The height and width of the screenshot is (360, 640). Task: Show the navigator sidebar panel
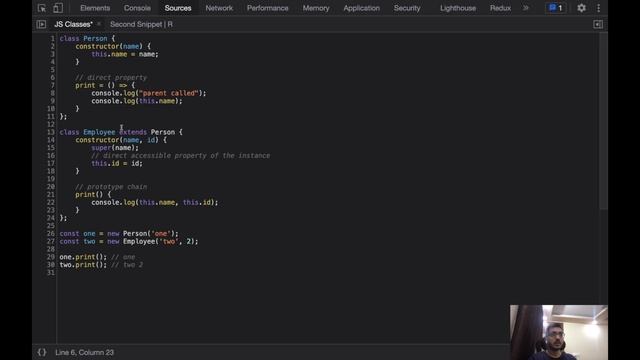[x=41, y=24]
